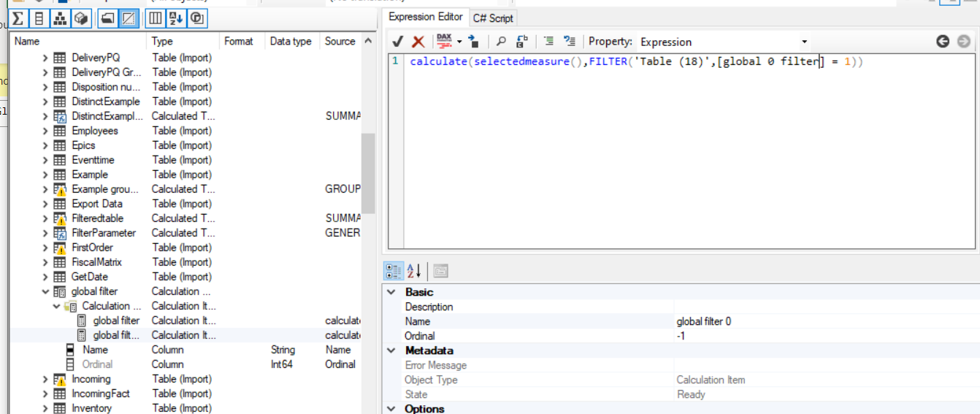Click the Data type column header
Viewport: 980px width, 414px height.
click(292, 42)
